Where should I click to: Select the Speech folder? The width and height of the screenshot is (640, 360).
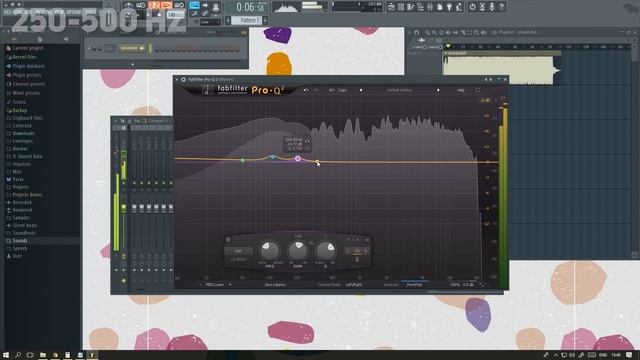[17, 249]
